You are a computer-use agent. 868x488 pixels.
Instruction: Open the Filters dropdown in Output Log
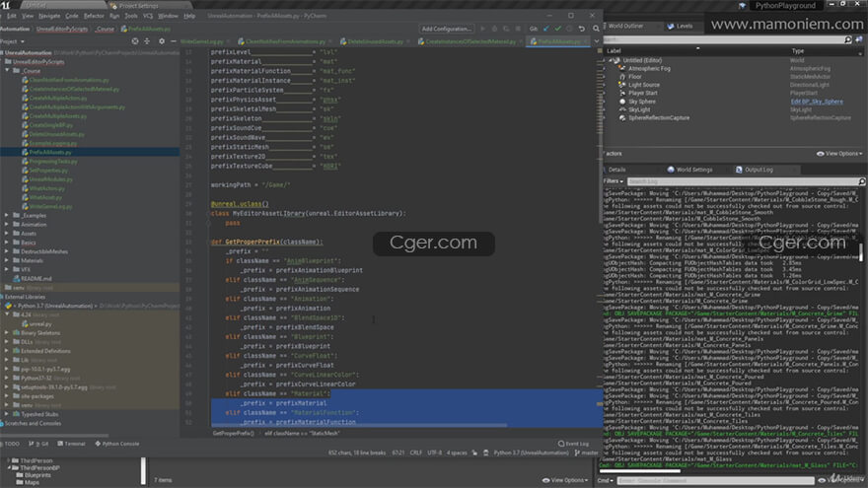click(x=614, y=181)
